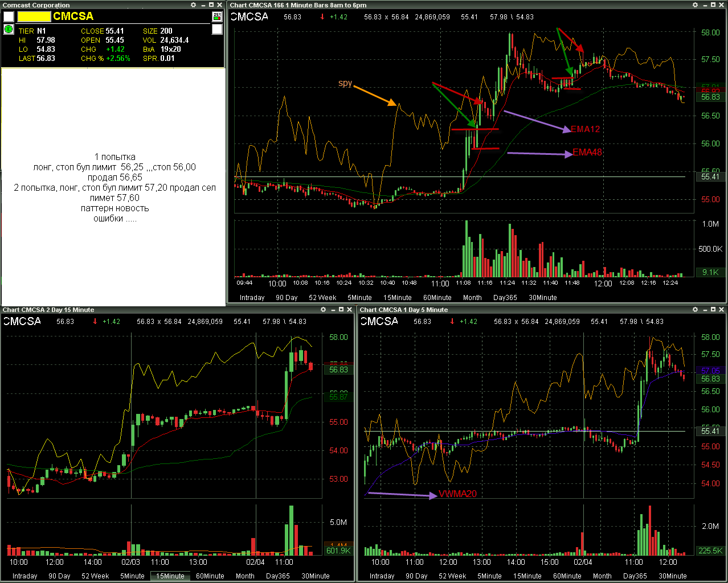Minimize the 2 Day 15 Minute chart window
The height and width of the screenshot is (583, 728).
click(333, 310)
